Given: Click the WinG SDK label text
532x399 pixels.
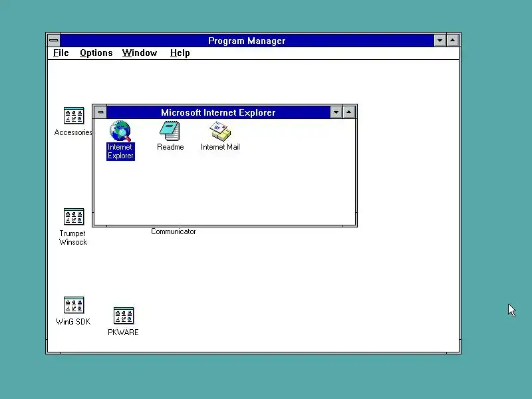Looking at the screenshot, I should tap(73, 322).
